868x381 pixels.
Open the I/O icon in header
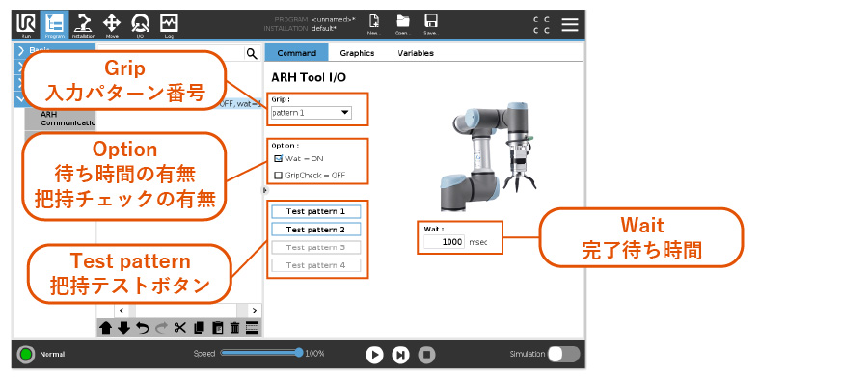coord(140,24)
